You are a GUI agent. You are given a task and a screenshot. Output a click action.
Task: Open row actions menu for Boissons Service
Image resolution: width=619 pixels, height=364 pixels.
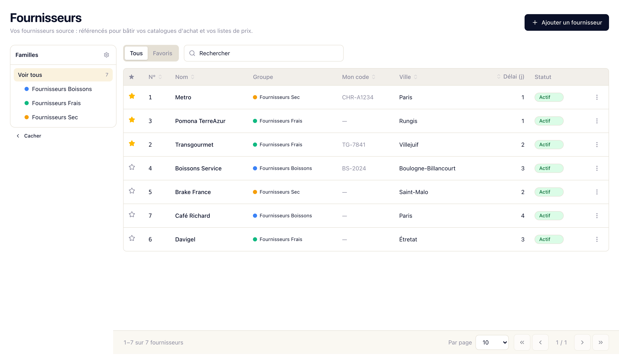[x=597, y=168]
